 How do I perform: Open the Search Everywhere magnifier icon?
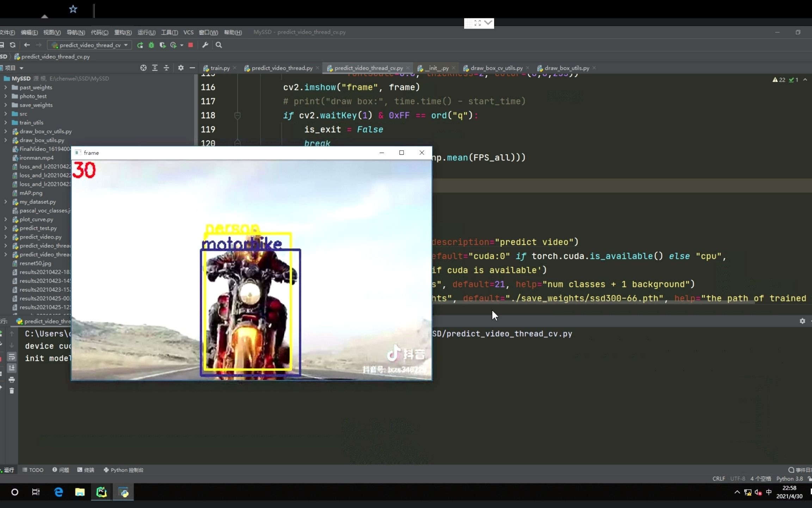click(x=219, y=45)
